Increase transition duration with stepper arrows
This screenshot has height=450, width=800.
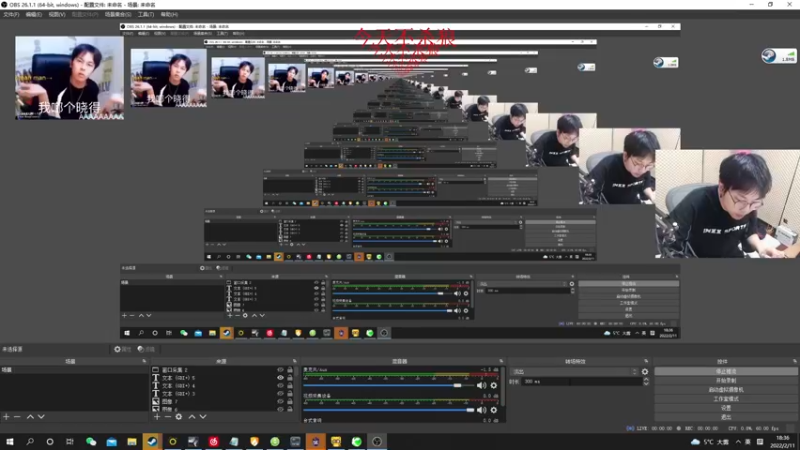[x=646, y=380]
